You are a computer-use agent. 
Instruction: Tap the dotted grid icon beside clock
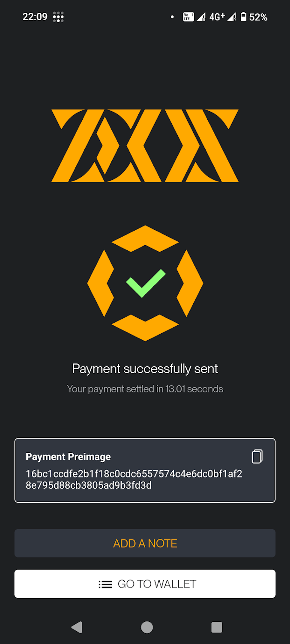(58, 17)
